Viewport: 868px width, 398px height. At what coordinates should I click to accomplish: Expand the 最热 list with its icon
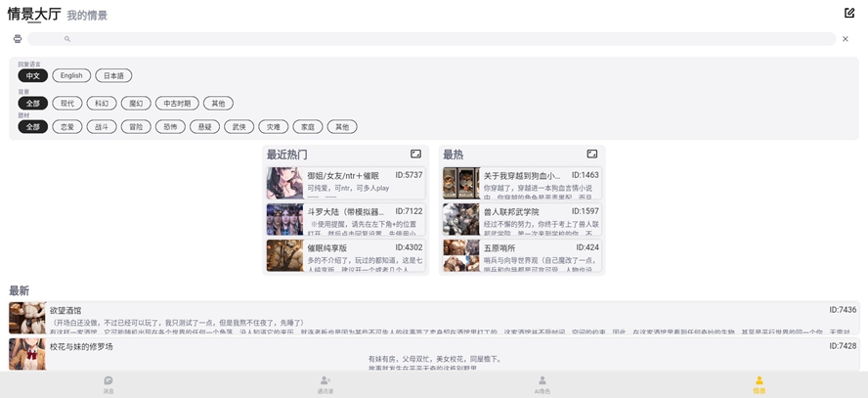pos(592,154)
